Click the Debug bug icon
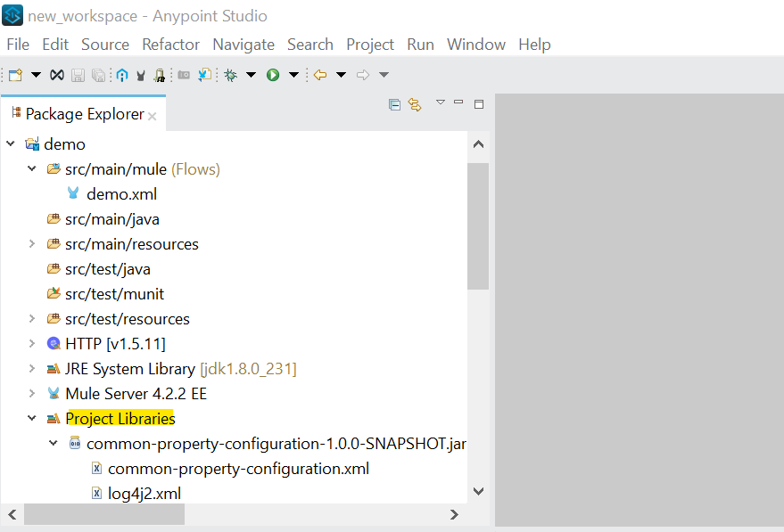The height and width of the screenshot is (532, 784). 230,75
